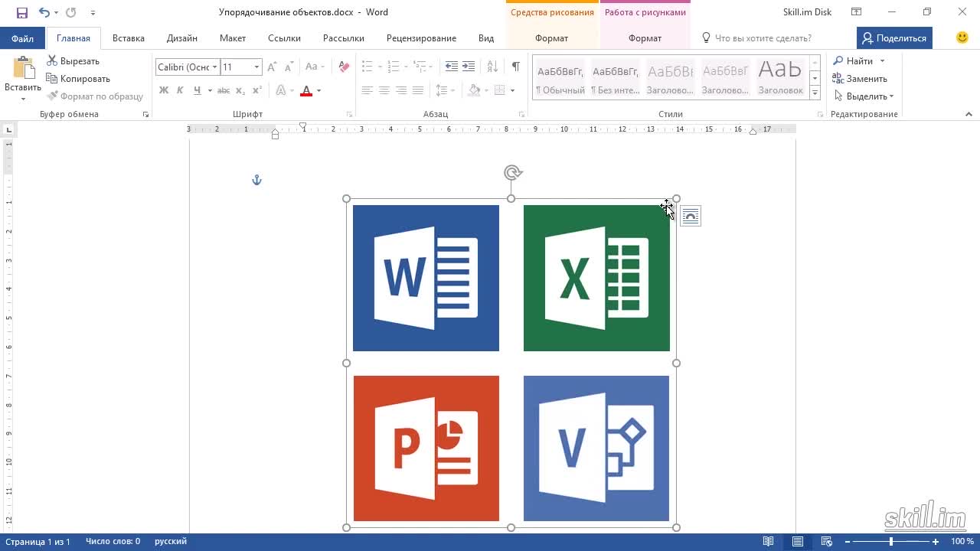
Task: Toggle bold Ж formatting
Action: (x=164, y=90)
